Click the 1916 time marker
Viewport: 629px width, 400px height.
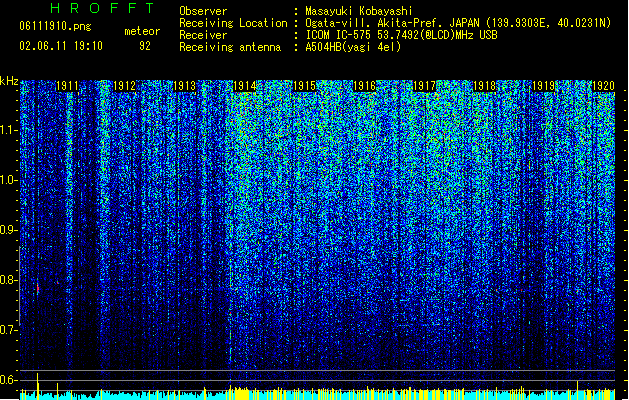coord(364,86)
